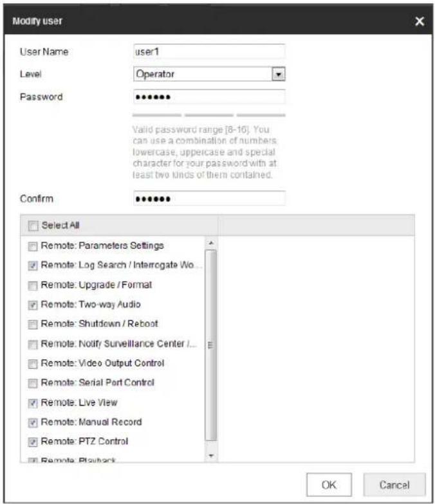The height and width of the screenshot is (504, 435).
Task: Disable Remote: Manual Record permission
Action: coord(32,422)
